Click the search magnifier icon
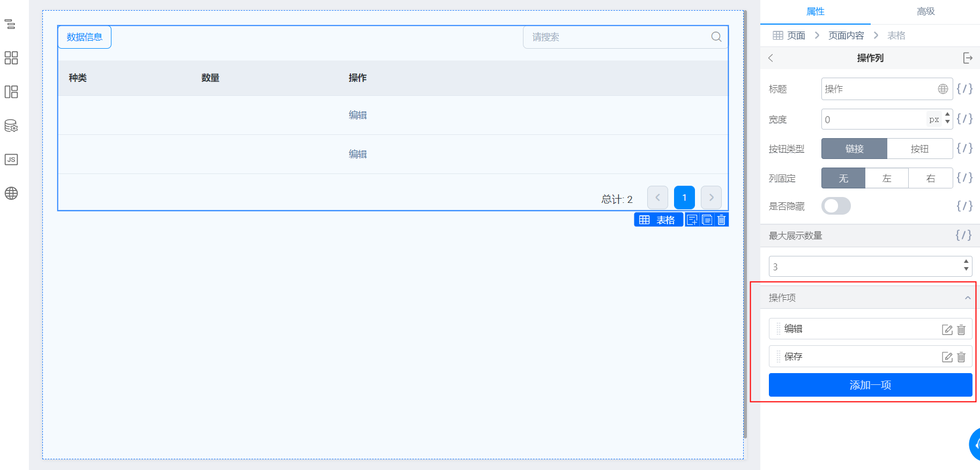 click(x=716, y=37)
